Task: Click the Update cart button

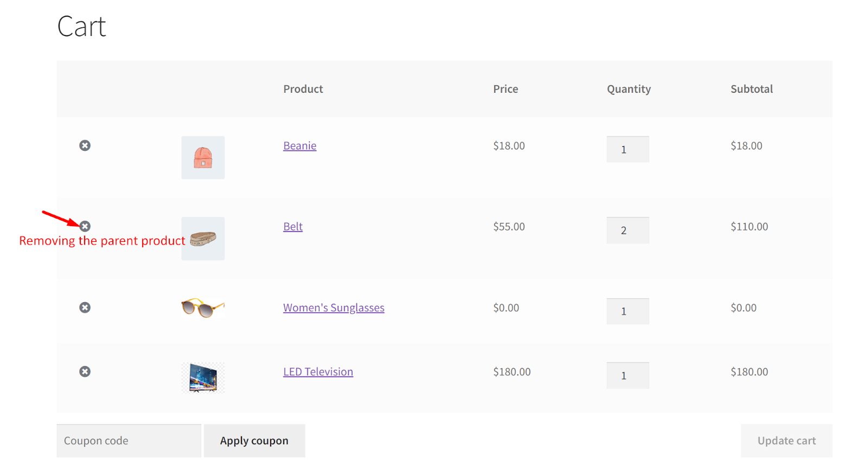Action: tap(786, 441)
